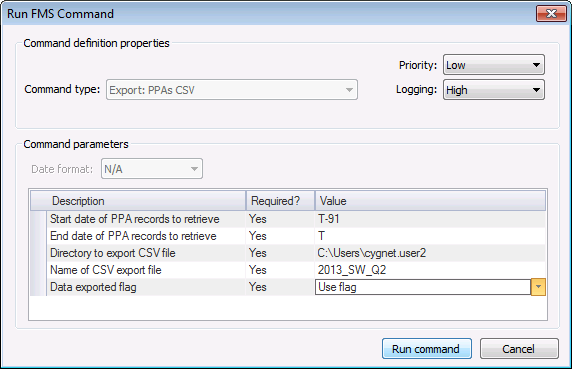
Task: Click the Required? column header
Action: coord(280,201)
